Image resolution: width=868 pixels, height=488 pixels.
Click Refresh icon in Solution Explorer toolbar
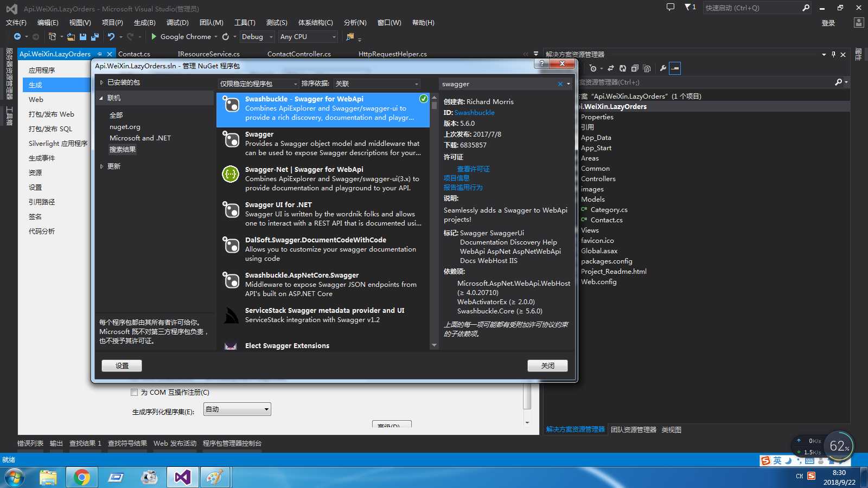point(623,68)
